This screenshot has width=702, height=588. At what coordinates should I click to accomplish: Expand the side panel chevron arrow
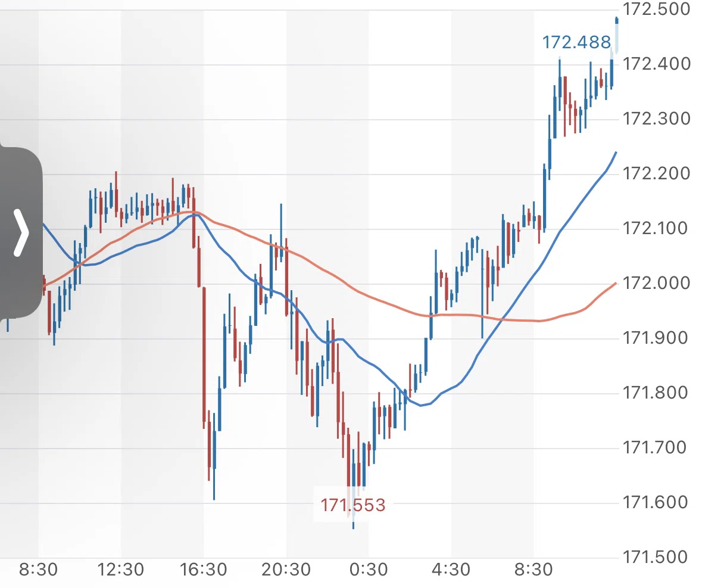pos(21,232)
